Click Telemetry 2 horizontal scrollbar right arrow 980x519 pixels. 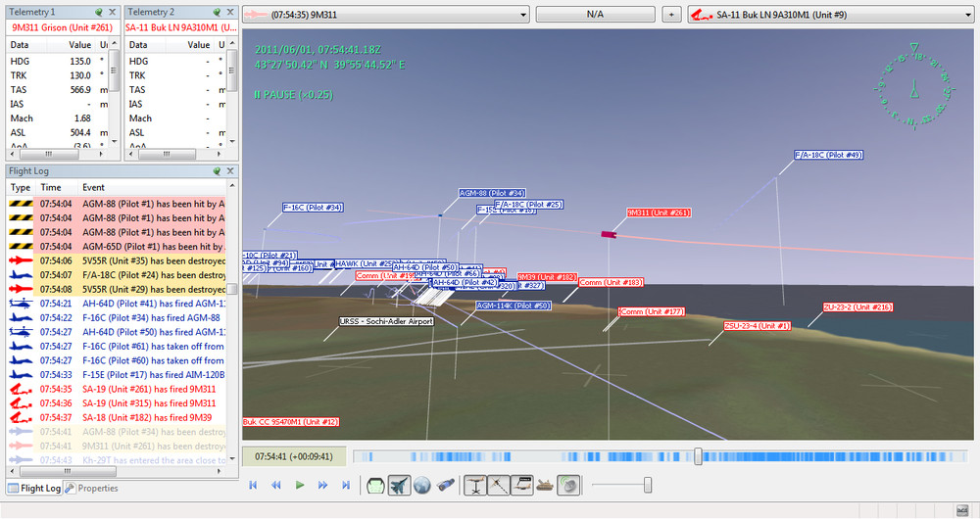click(219, 153)
